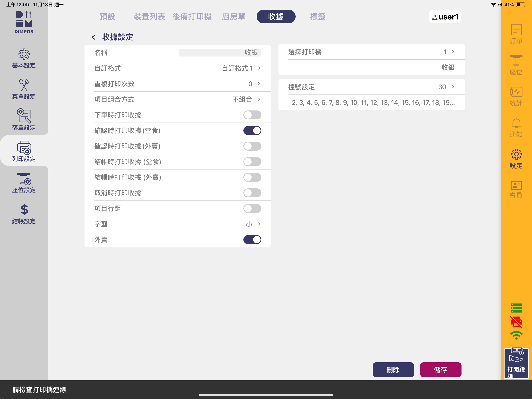Enable 下單時打印收據 toggle

[x=252, y=115]
